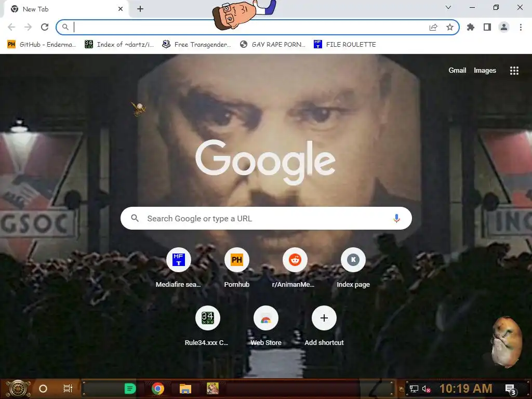Open the Google apps grid icon
The width and height of the screenshot is (532, 399).
(x=514, y=70)
